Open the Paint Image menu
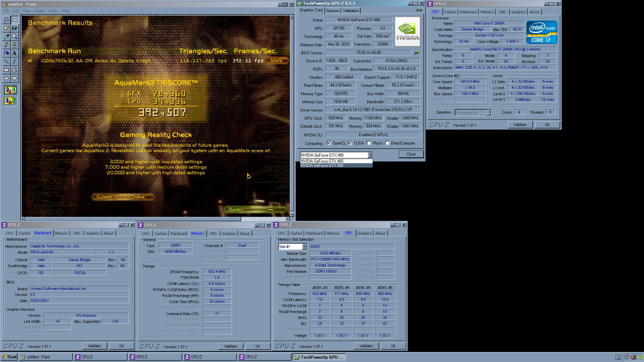644x362 pixels. [x=39, y=11]
